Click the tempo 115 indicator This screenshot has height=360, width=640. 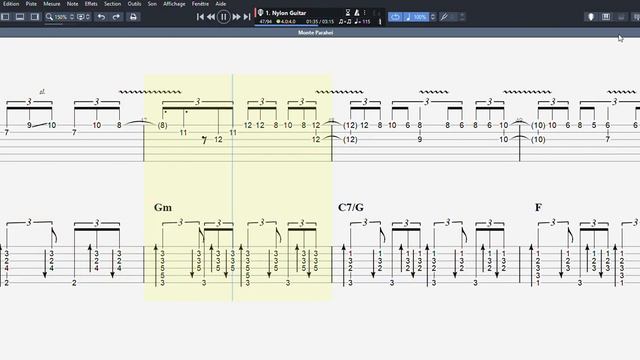click(362, 21)
